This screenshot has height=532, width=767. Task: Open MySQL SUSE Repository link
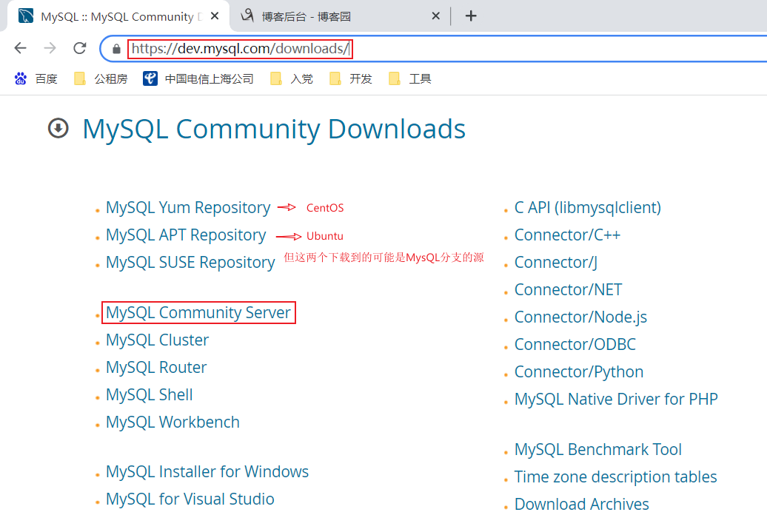pos(190,263)
